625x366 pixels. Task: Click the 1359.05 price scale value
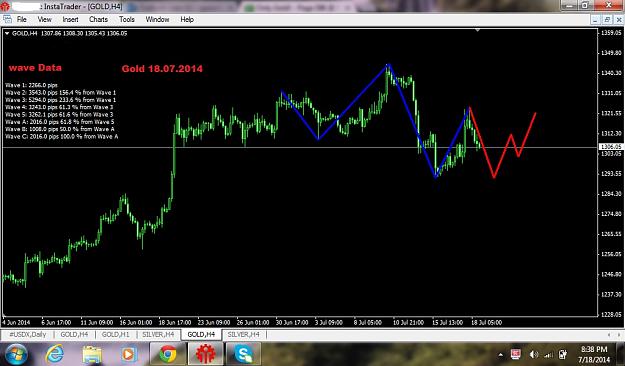point(611,33)
